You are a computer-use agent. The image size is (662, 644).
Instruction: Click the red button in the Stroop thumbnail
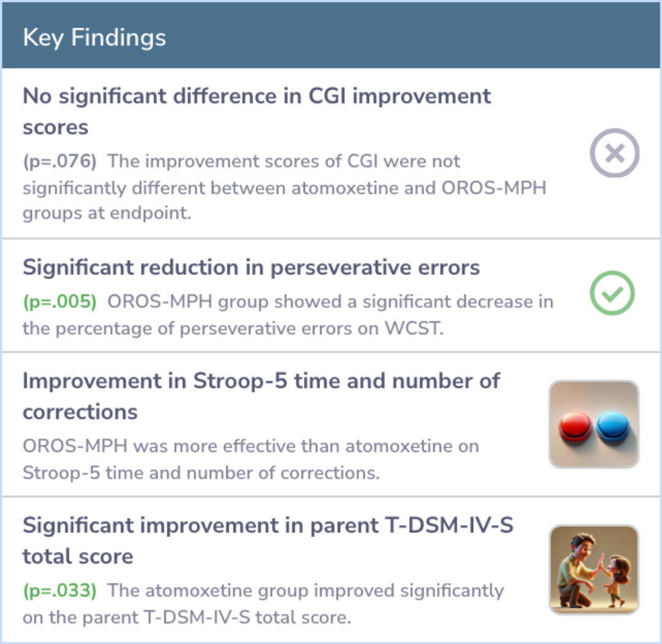click(575, 427)
